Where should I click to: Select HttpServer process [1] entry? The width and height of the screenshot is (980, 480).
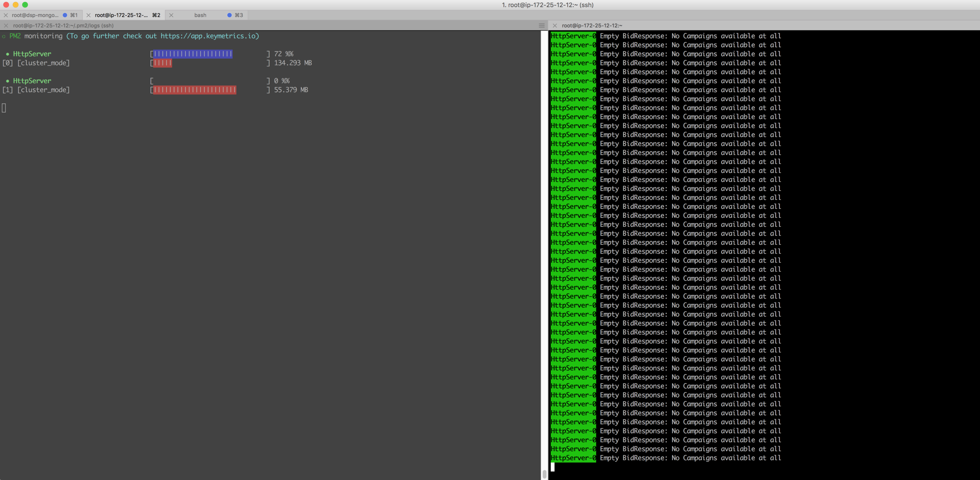pyautogui.click(x=32, y=81)
